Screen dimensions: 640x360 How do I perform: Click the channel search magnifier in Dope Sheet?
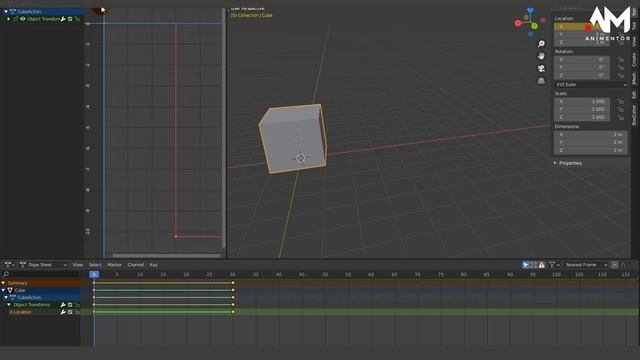[6, 274]
